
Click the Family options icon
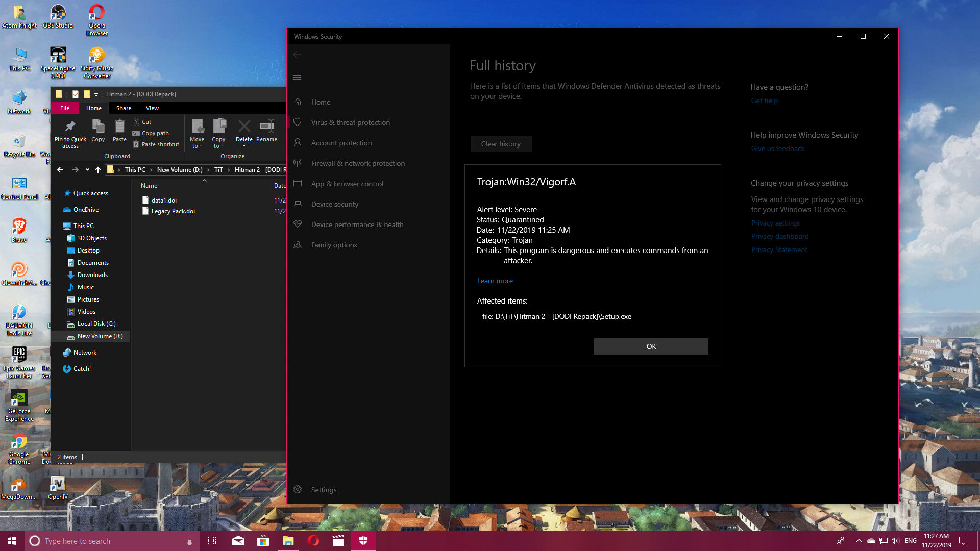coord(298,245)
